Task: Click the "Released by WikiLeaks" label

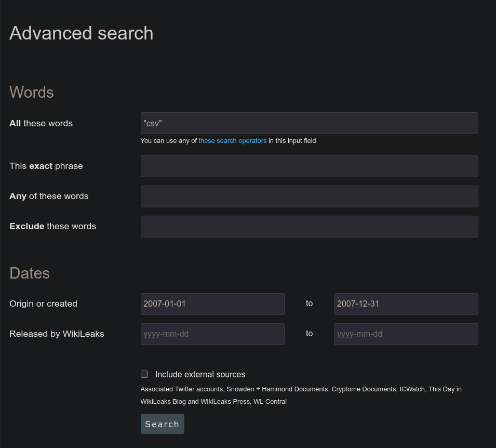Action: tap(57, 334)
